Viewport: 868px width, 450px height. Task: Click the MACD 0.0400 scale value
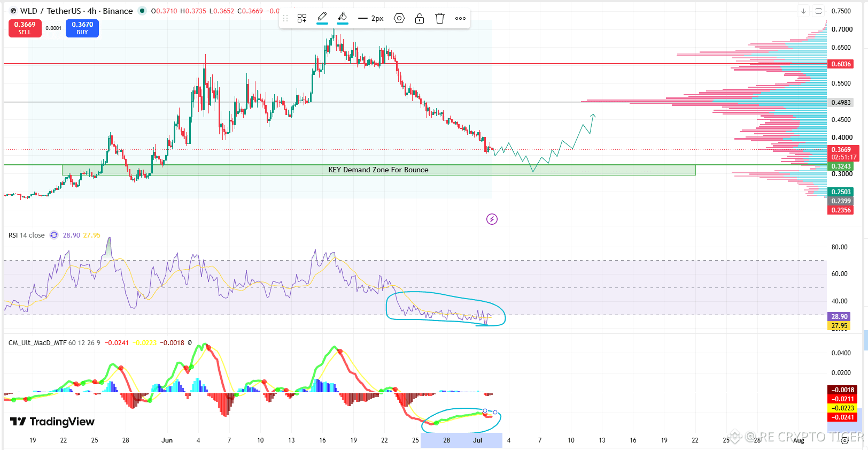click(841, 353)
